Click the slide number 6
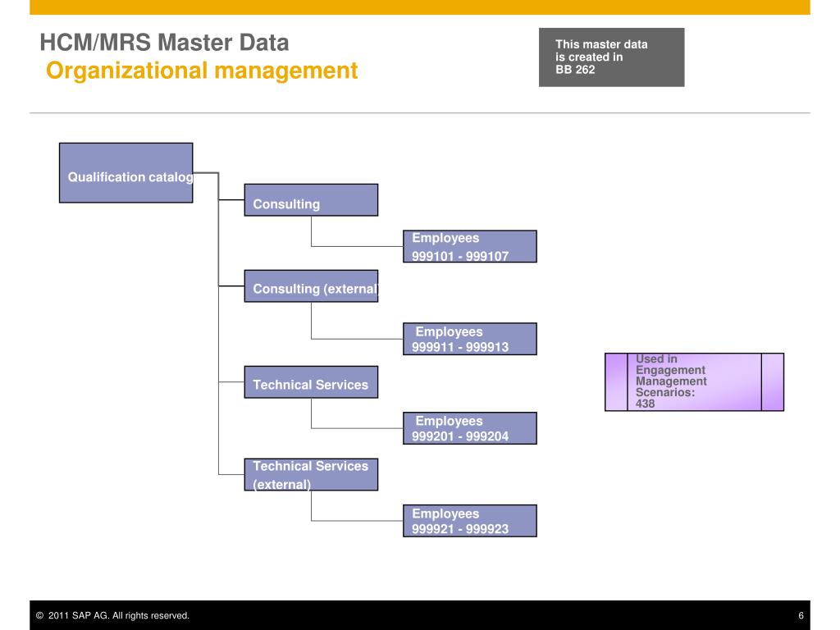Viewport: 840px width, 630px height. 801,615
